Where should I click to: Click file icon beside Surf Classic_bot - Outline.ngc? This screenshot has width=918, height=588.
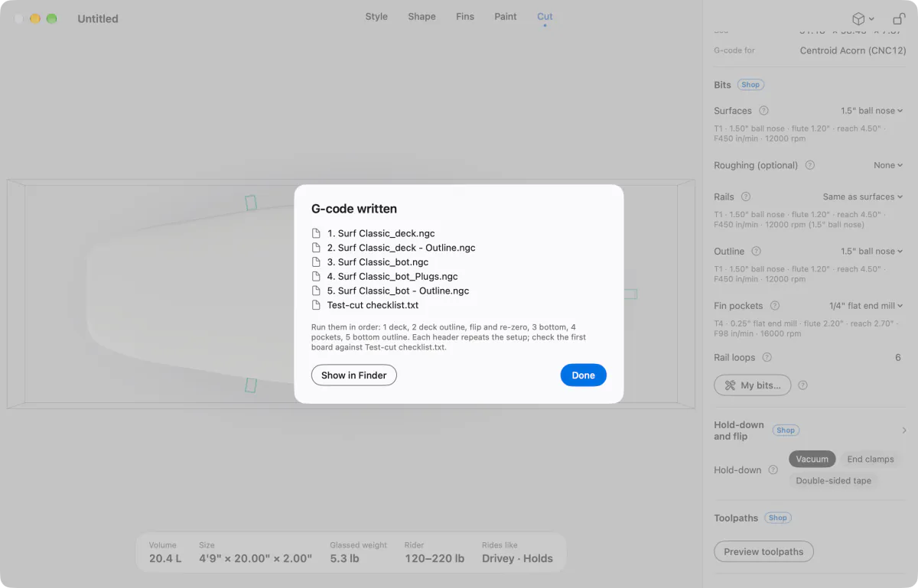point(316,291)
